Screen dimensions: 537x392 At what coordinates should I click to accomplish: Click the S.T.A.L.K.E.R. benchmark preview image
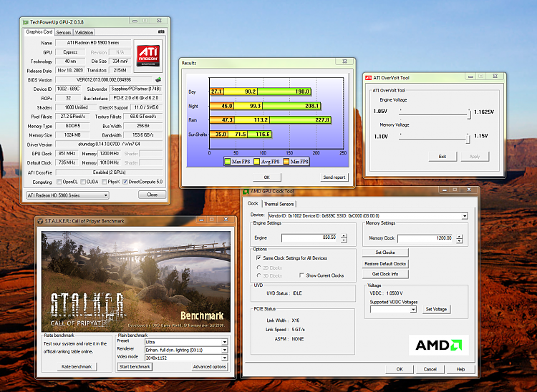[x=136, y=282]
